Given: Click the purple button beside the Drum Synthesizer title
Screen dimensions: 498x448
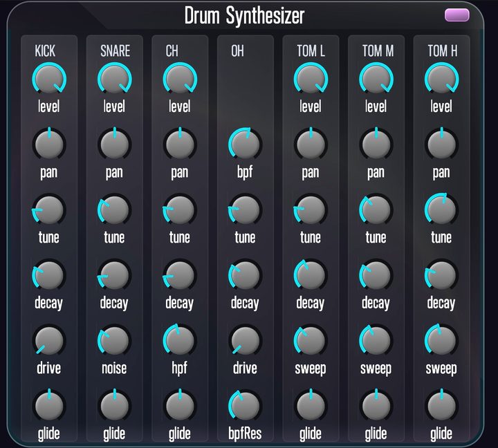Looking at the screenshot, I should click(x=457, y=15).
